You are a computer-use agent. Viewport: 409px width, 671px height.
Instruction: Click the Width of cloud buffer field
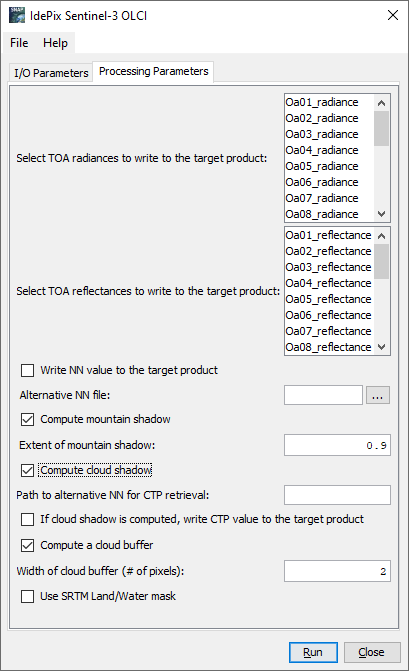click(x=337, y=571)
